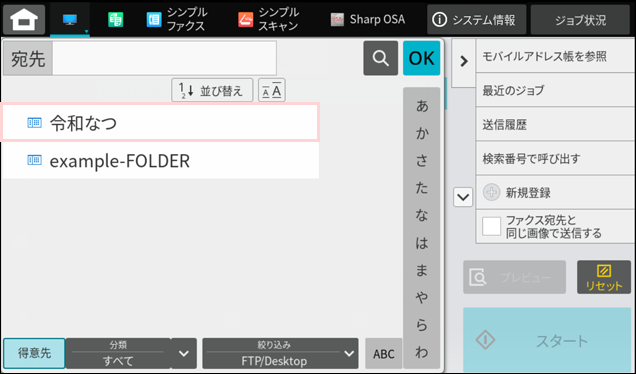Viewport: 636px width, 374px height.
Task: Tap the 宛先 destination input field
Action: [165, 58]
